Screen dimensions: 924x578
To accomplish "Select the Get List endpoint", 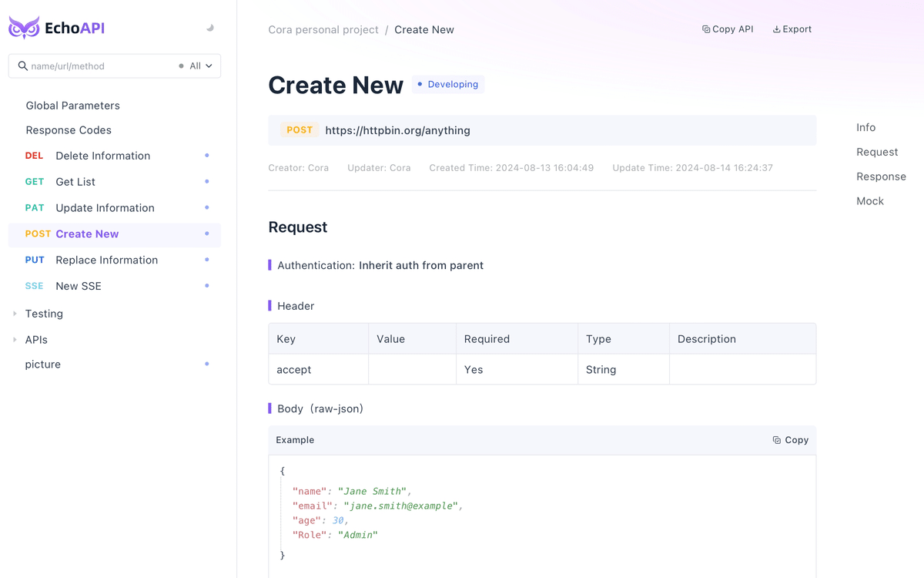I will pyautogui.click(x=114, y=182).
